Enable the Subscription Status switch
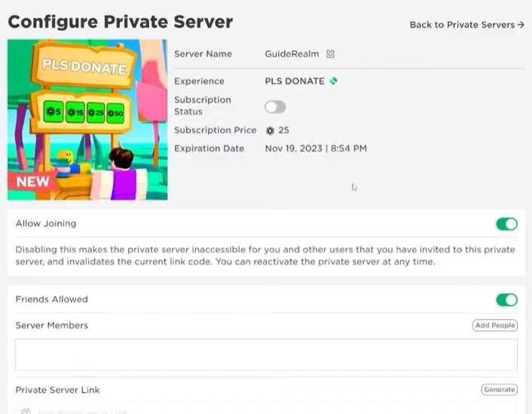This screenshot has width=532, height=414. point(275,107)
